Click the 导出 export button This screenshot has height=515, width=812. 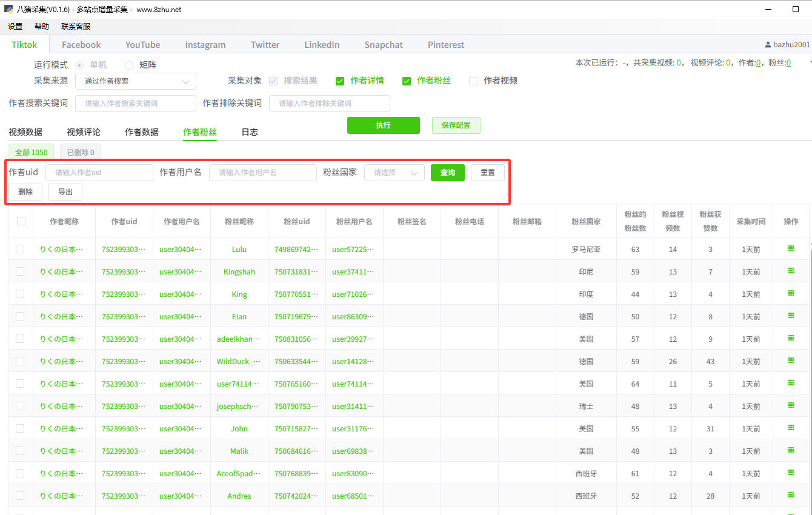coord(65,192)
